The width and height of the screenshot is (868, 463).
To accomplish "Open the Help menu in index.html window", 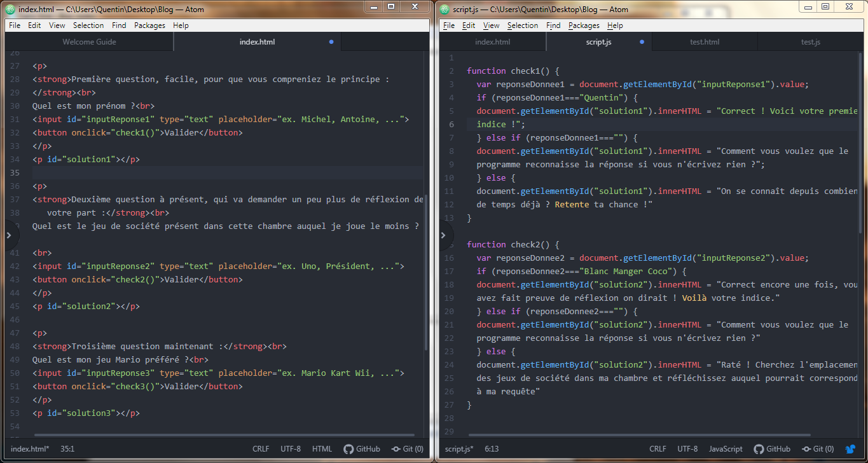I will pyautogui.click(x=181, y=25).
